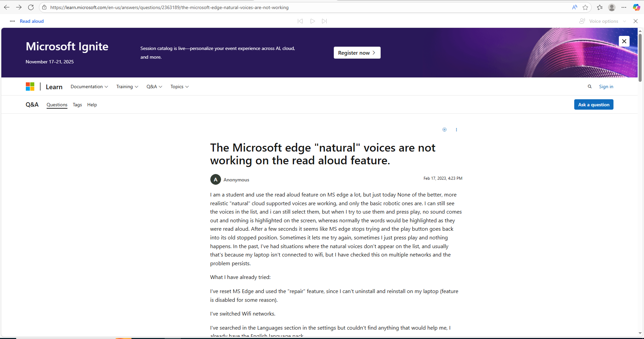Open Copilot sidebar
The image size is (644, 339).
point(636,7)
